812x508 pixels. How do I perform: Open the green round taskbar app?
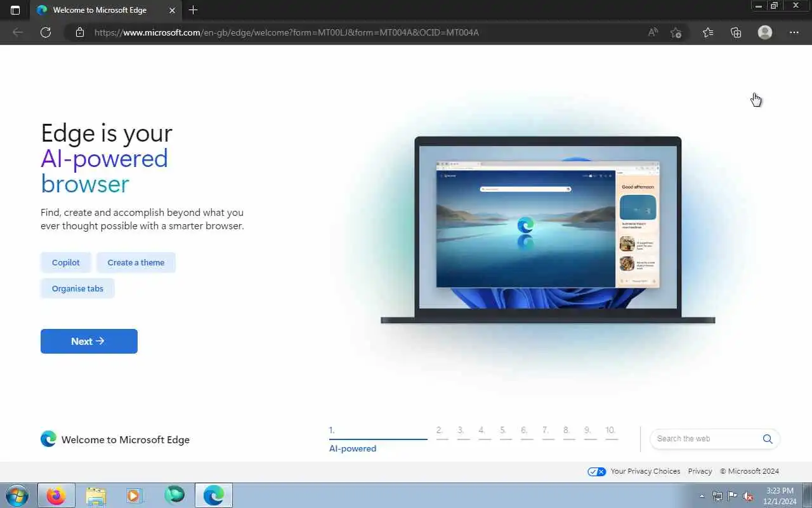[x=174, y=495]
